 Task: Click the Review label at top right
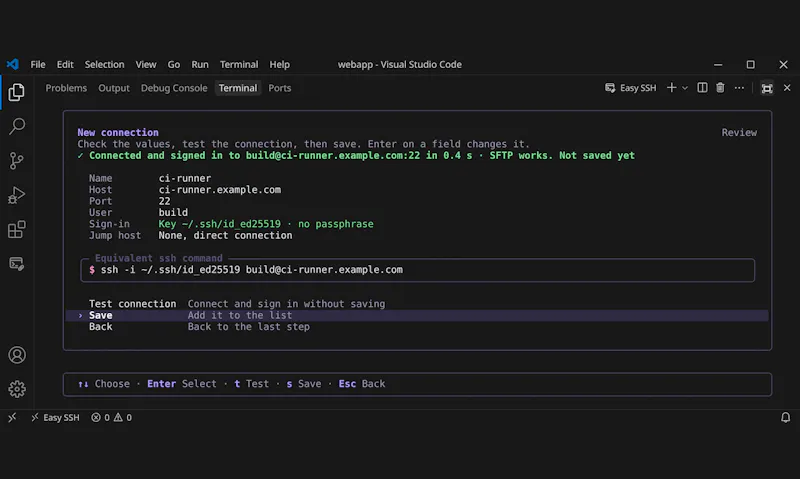pyautogui.click(x=739, y=132)
